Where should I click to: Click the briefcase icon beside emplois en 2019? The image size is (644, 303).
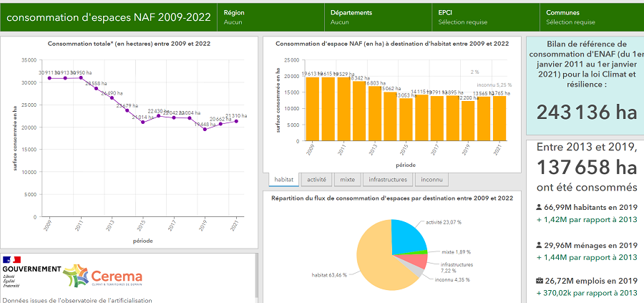coord(538,281)
